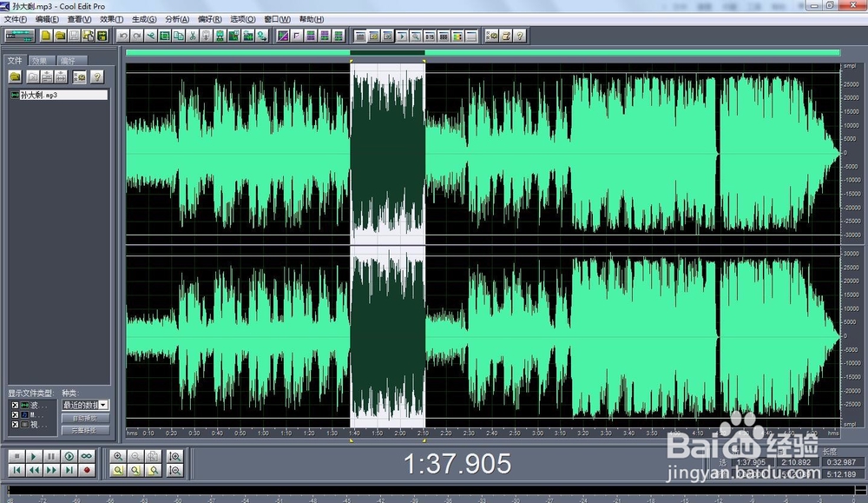
Task: Zoom in horizontally with magnifier plus
Action: point(118,456)
